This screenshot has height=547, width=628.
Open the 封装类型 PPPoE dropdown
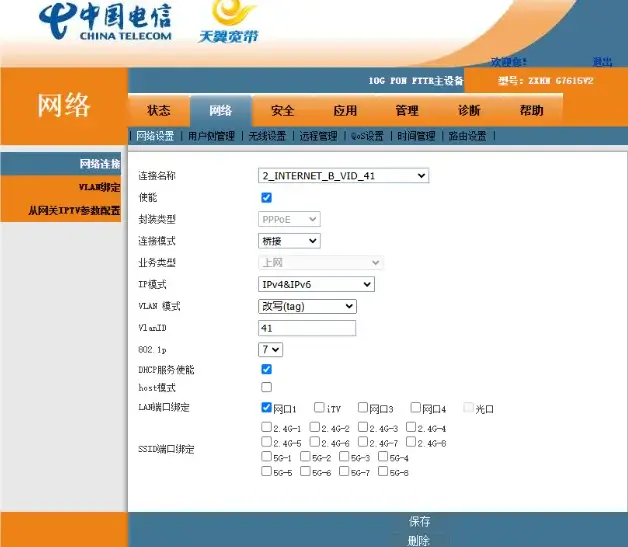click(x=289, y=219)
